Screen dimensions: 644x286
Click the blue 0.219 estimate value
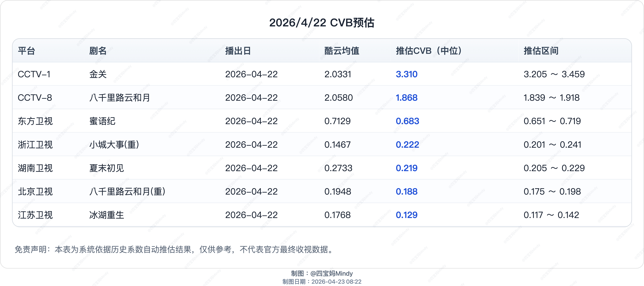(x=406, y=168)
